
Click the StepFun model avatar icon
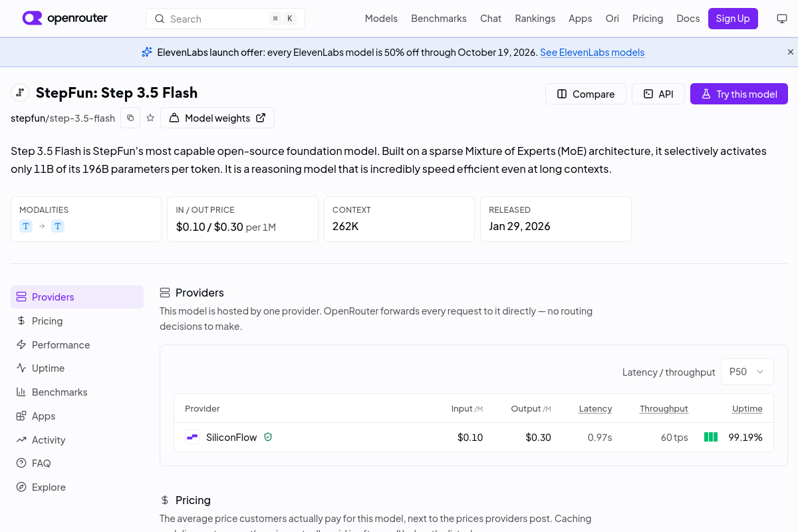(20, 92)
